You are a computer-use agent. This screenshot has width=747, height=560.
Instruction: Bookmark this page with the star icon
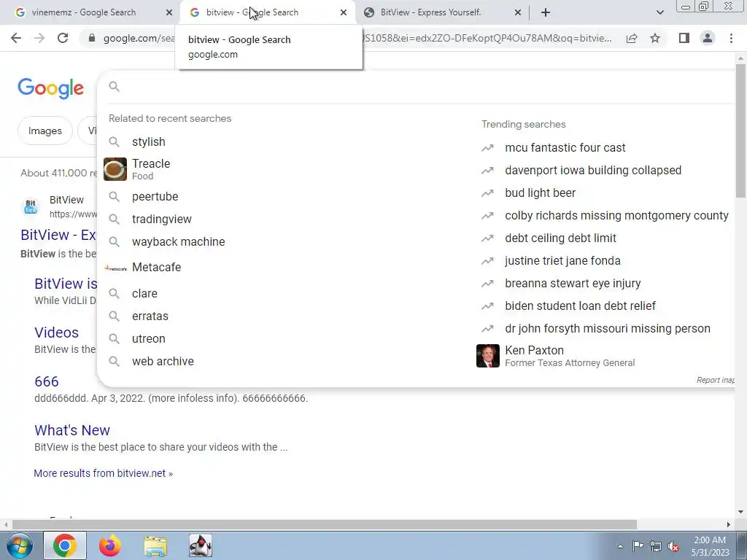click(x=655, y=38)
